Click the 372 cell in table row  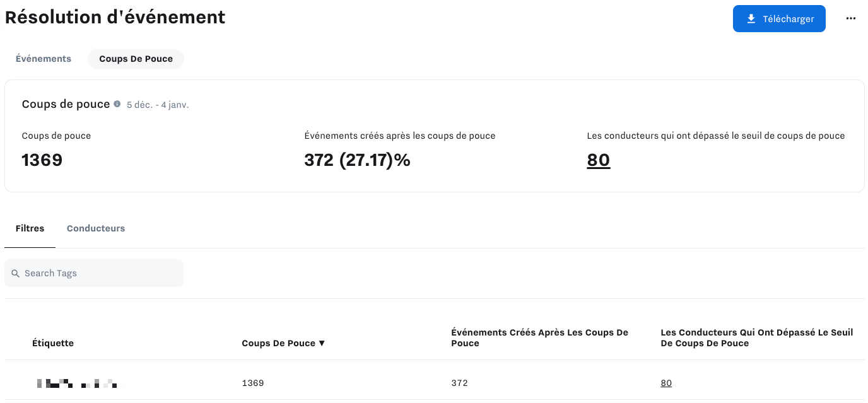coord(460,383)
